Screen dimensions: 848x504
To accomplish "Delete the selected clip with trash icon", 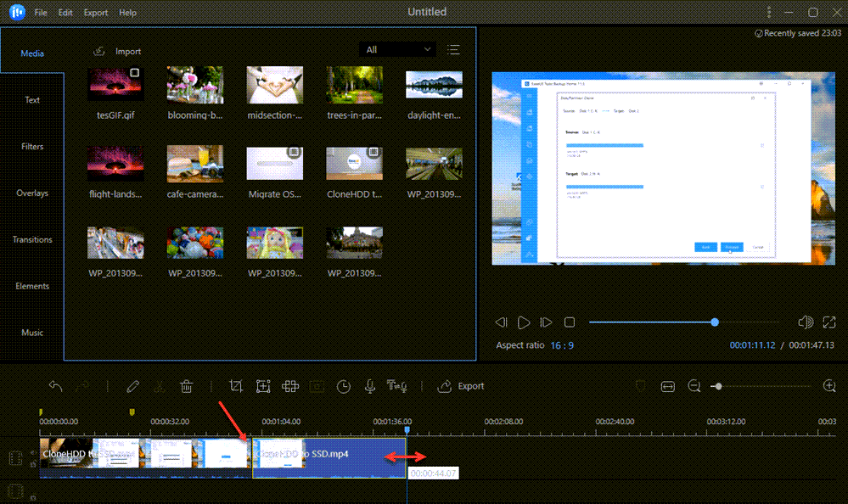I will click(x=186, y=386).
